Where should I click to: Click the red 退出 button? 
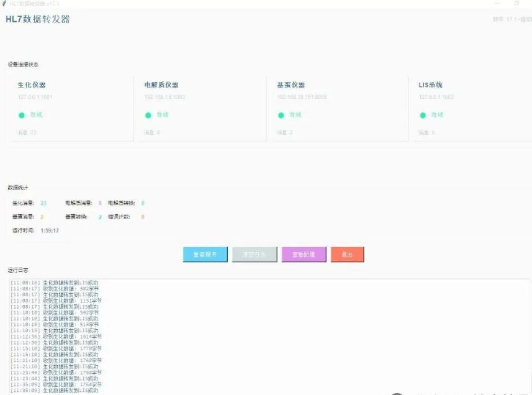[347, 255]
